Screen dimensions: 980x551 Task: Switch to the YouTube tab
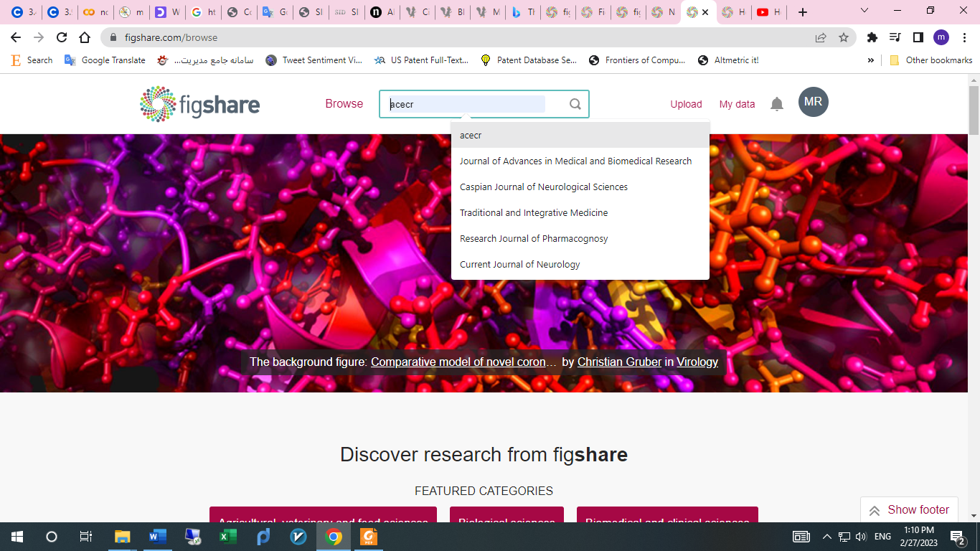(x=769, y=12)
